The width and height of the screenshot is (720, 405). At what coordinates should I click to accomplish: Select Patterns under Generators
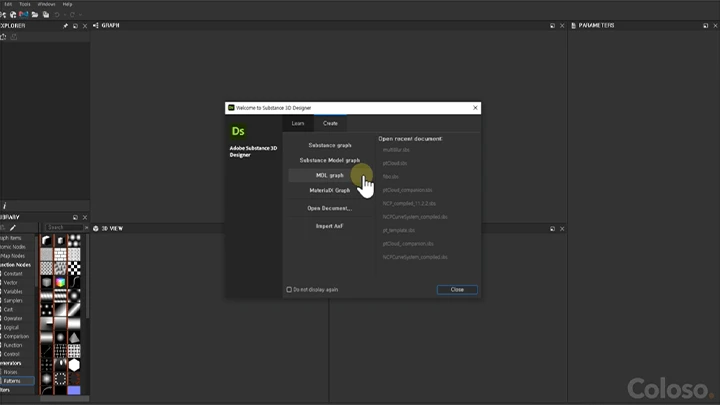click(x=17, y=381)
